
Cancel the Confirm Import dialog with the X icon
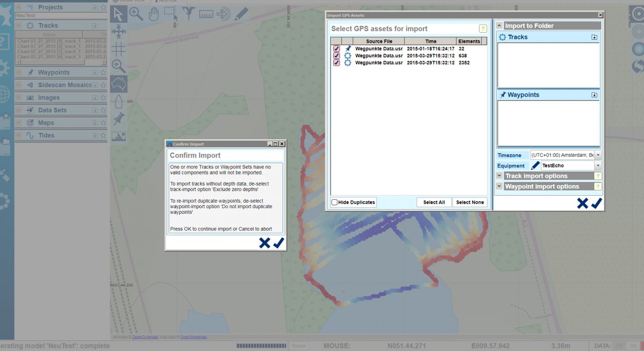click(264, 243)
